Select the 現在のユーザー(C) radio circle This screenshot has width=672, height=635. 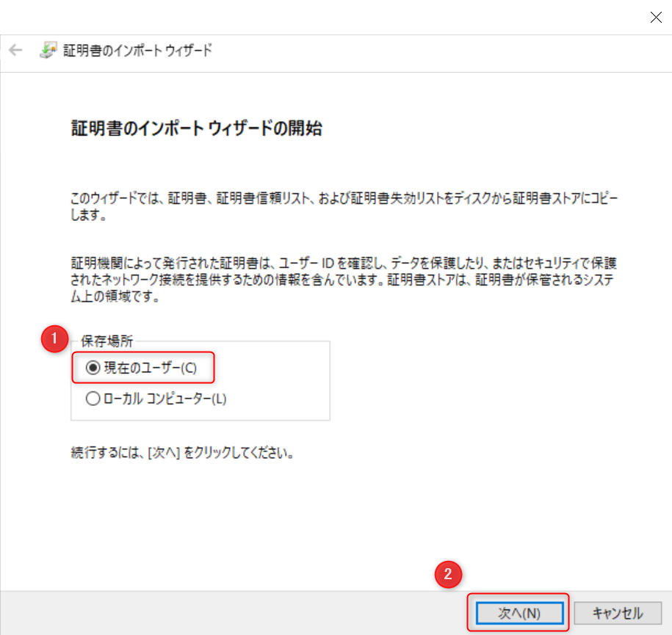[93, 369]
